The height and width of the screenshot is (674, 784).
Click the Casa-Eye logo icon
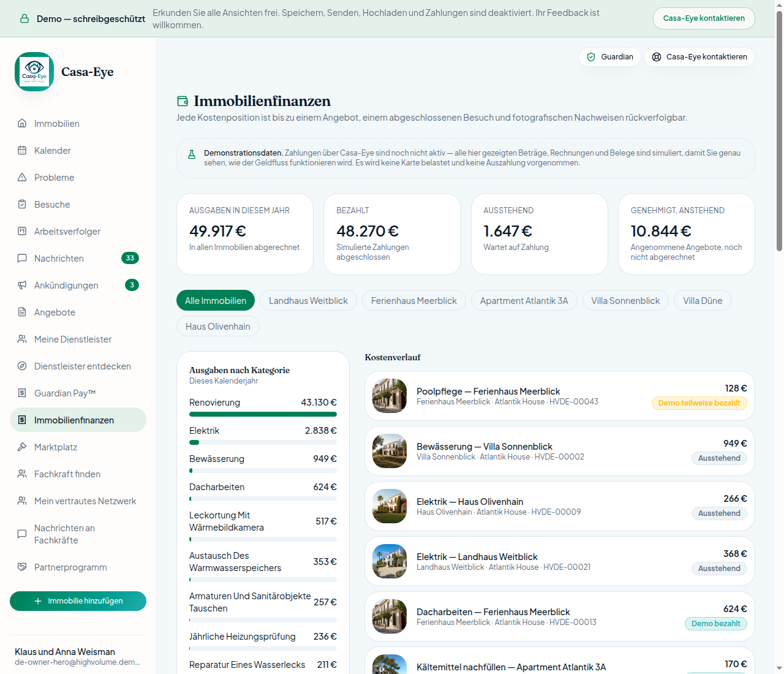click(x=34, y=72)
